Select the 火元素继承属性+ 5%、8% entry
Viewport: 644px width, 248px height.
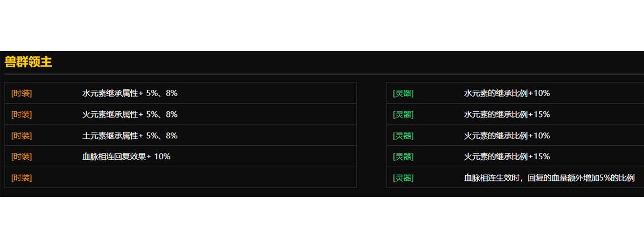[130, 115]
